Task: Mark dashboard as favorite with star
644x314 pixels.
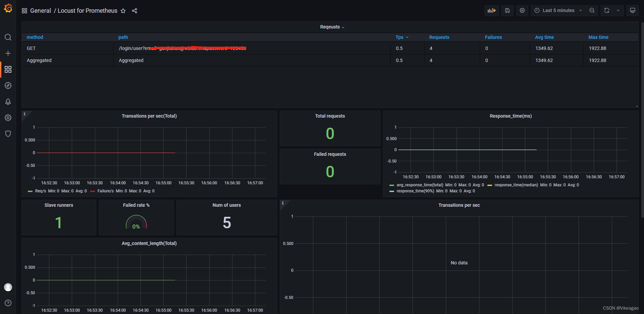Action: point(123,11)
